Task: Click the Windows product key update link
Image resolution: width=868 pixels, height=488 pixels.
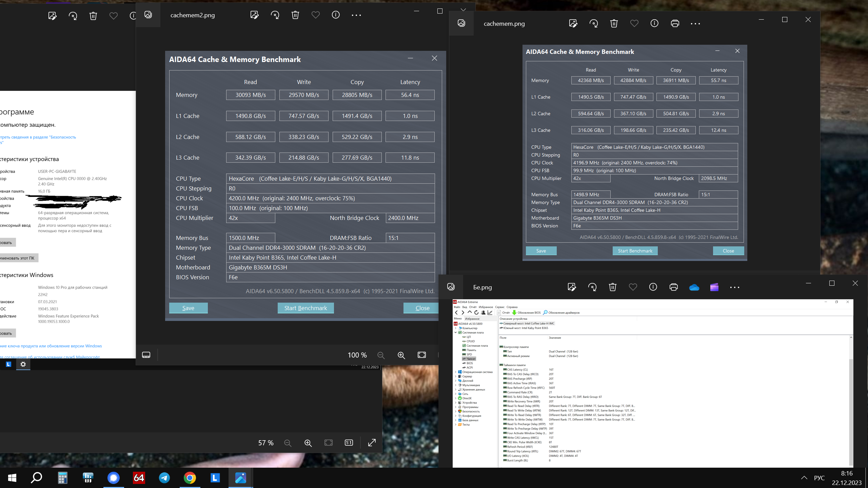Action: click(51, 346)
